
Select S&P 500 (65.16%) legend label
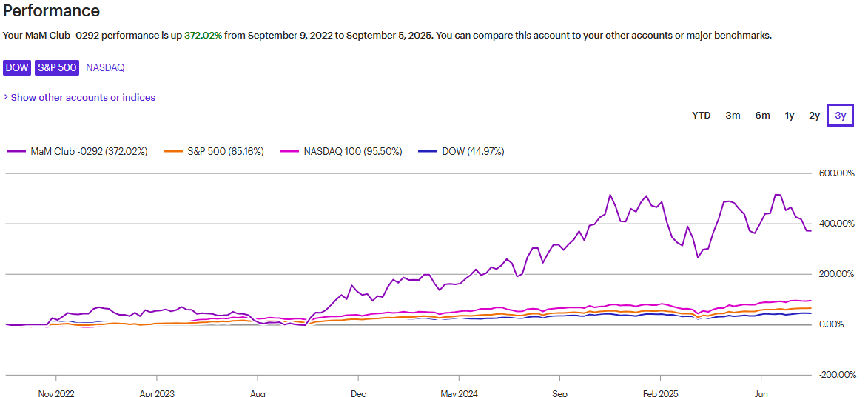(x=225, y=151)
